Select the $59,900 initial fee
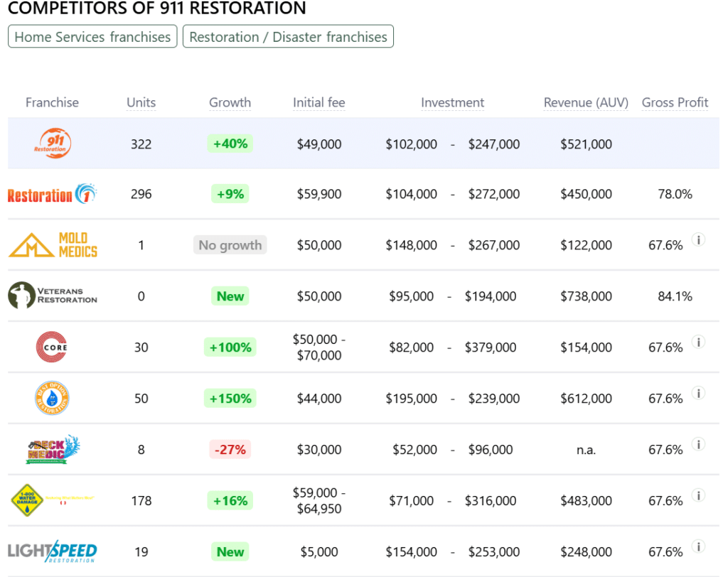Viewport: 728px width, 577px height. coord(319,194)
